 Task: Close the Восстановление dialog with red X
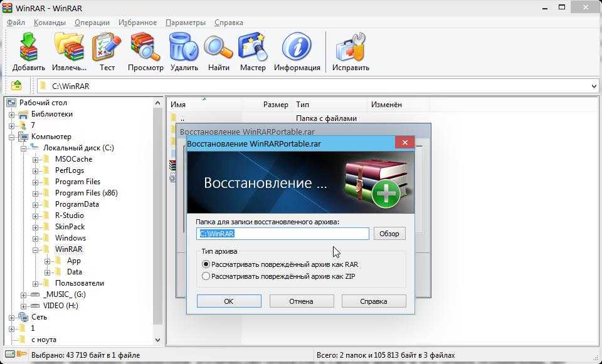(404, 143)
